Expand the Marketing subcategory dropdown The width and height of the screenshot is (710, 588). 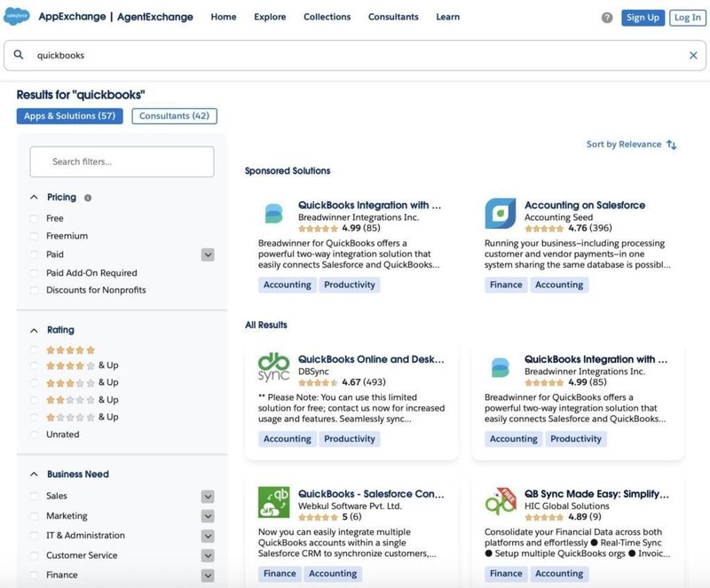point(208,516)
